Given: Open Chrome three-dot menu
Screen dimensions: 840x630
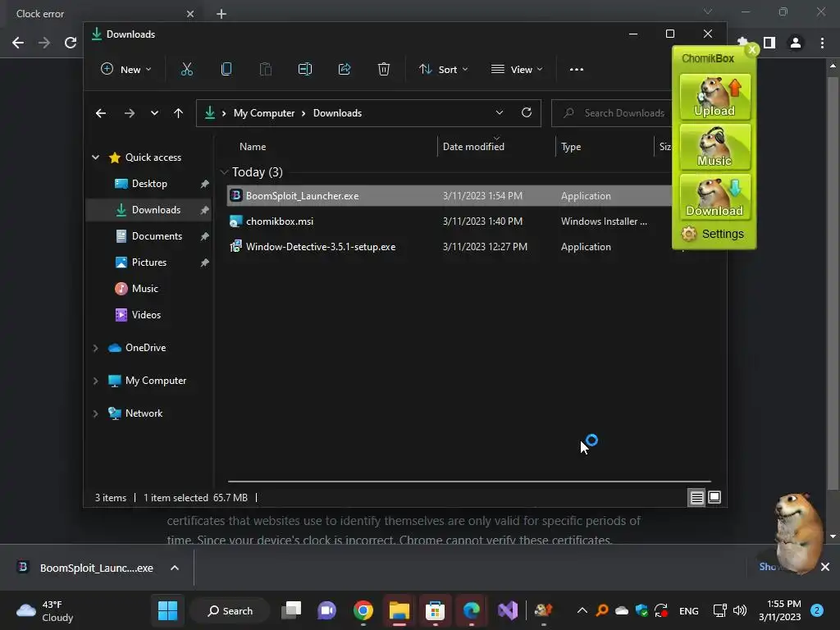Looking at the screenshot, I should point(822,43).
